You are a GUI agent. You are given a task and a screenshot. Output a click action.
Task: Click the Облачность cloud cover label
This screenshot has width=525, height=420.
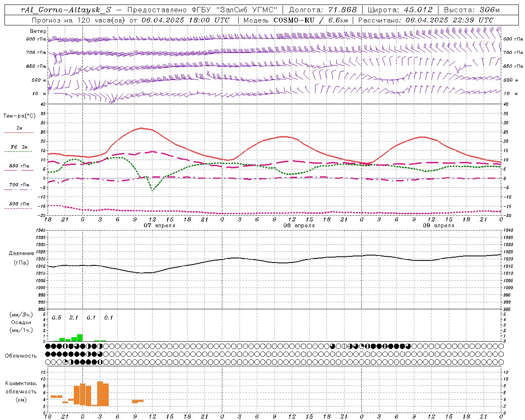click(x=21, y=356)
